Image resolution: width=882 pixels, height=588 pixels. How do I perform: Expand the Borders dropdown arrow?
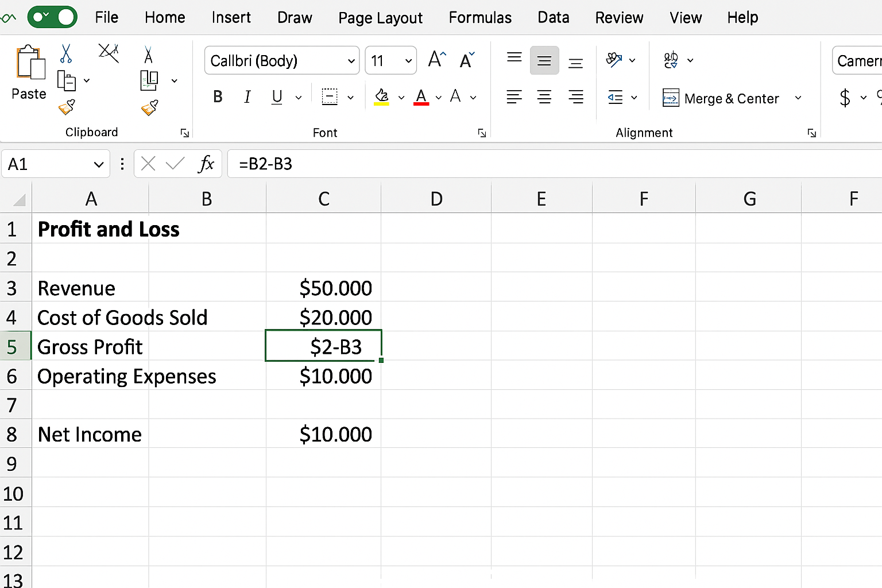coord(350,98)
